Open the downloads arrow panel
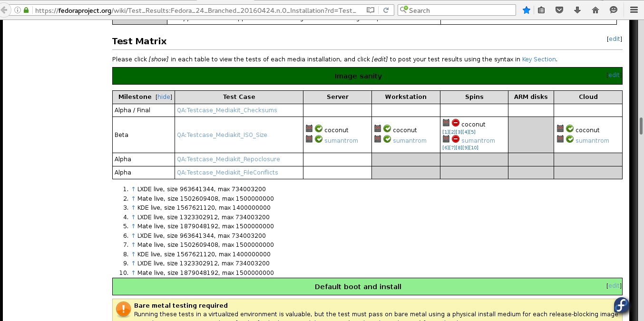 pyautogui.click(x=577, y=10)
